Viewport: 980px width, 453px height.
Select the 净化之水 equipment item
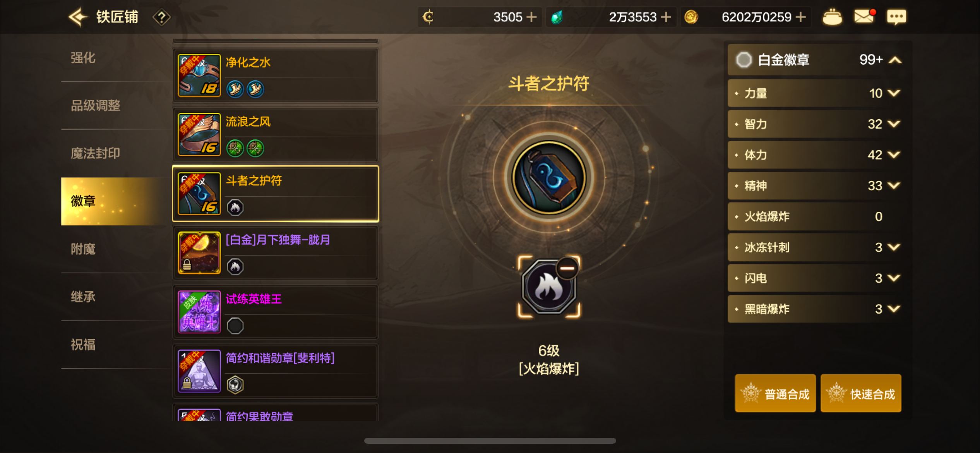(x=275, y=75)
